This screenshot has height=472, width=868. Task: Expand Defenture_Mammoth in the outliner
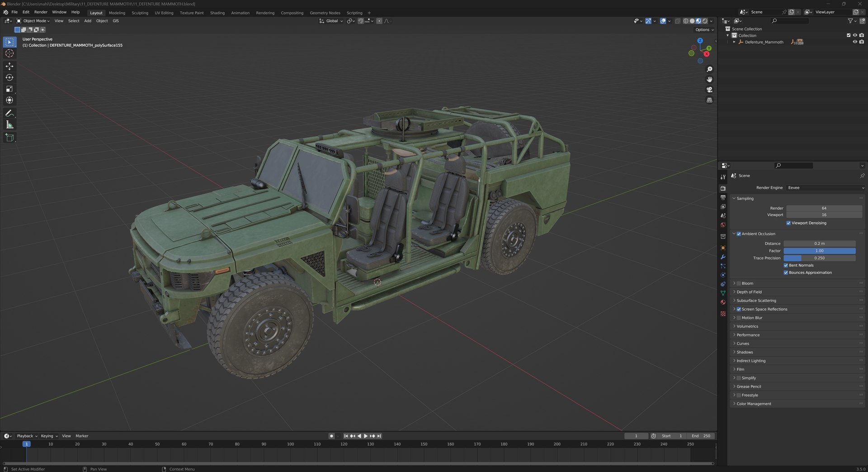734,42
